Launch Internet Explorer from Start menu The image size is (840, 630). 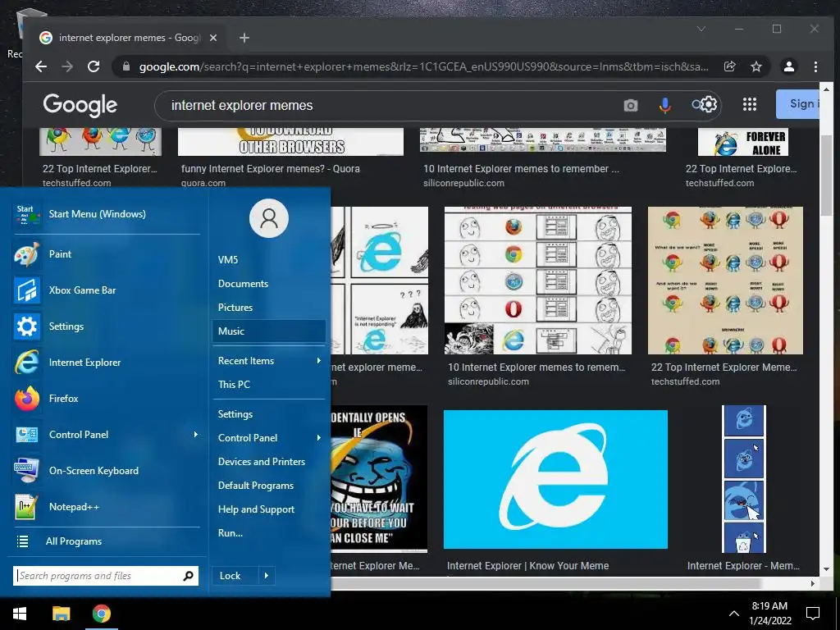click(x=106, y=362)
